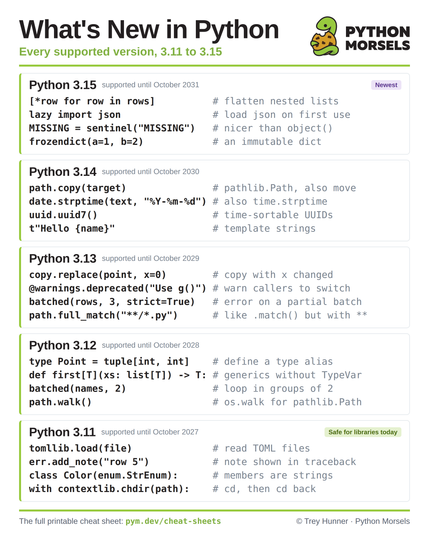Image resolution: width=429 pixels, height=536 pixels.
Task: Click the Safe for libraries today badge
Action: [x=363, y=432]
